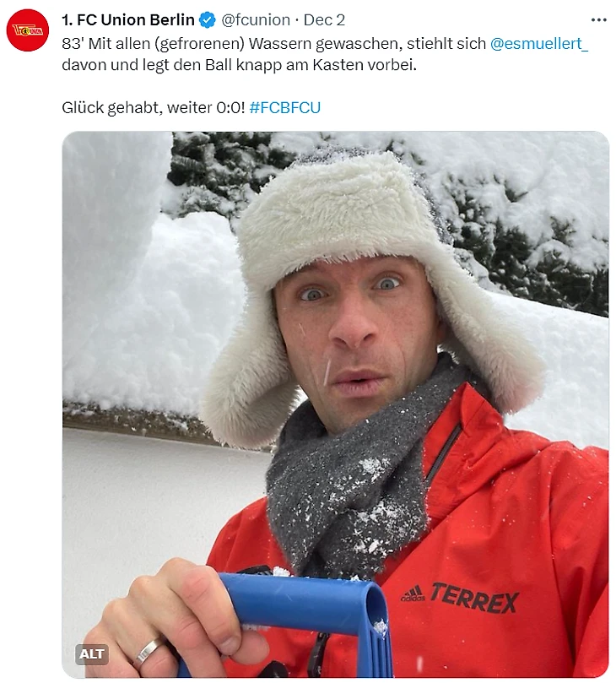
Task: Open the snowy selfie photo full size
Action: [x=335, y=404]
